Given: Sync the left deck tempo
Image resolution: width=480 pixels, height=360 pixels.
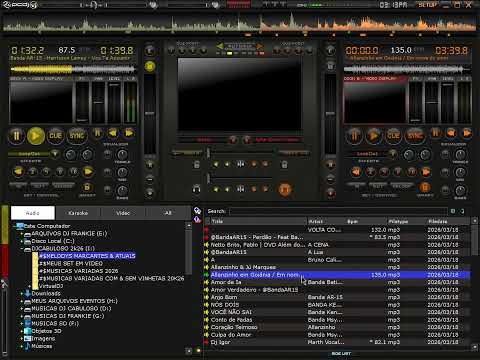Looking at the screenshot, I should (x=77, y=136).
